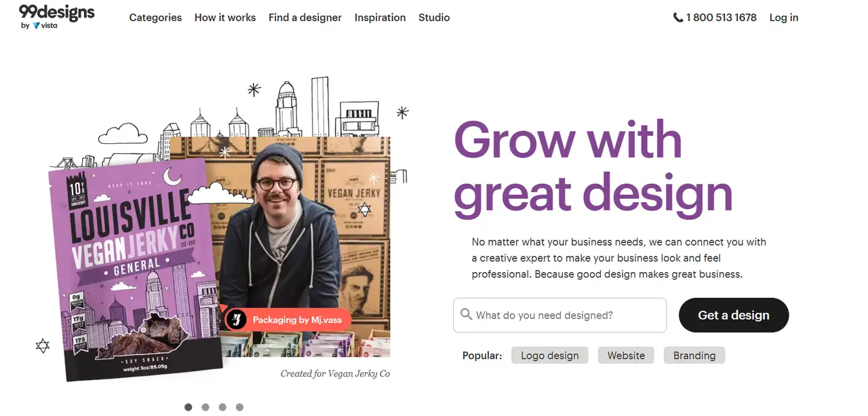Call 1 800 513 1678 link
The height and width of the screenshot is (416, 868).
click(x=721, y=18)
